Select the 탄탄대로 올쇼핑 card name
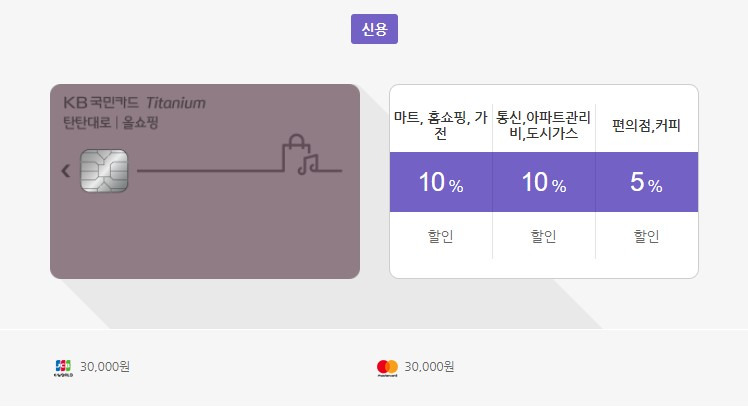Viewport: 748px width, 407px height. click(111, 123)
